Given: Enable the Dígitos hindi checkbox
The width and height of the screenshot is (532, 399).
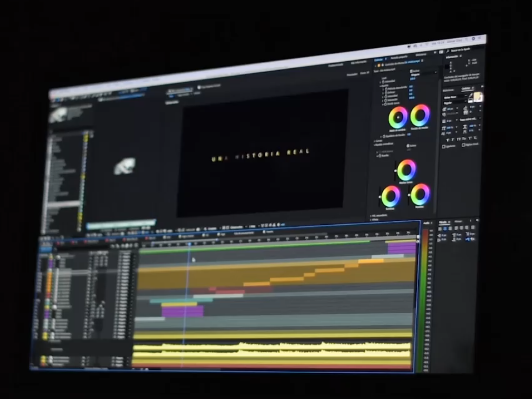Looking at the screenshot, I should (x=463, y=145).
